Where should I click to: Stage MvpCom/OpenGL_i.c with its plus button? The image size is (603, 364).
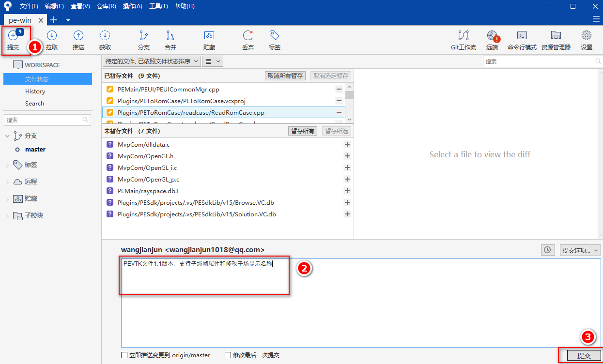pos(347,167)
